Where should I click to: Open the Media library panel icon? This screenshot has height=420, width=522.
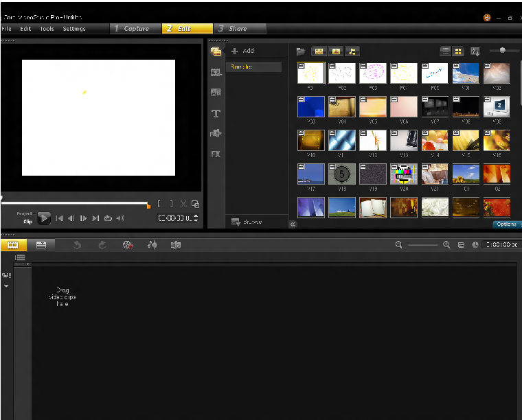[216, 51]
